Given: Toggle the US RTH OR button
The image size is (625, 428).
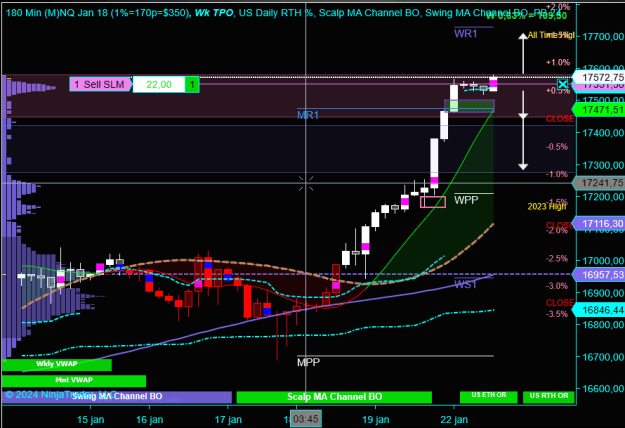Looking at the screenshot, I should (x=548, y=397).
